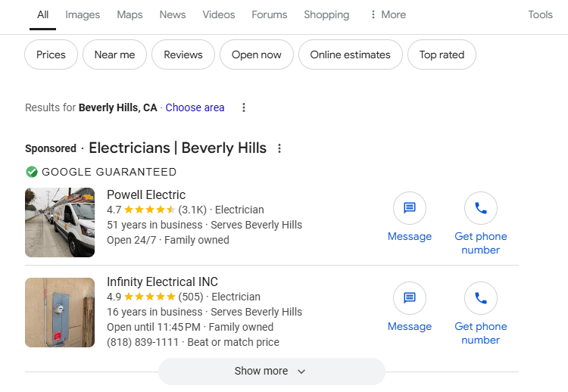
Task: Open three-dot menu next to Choose area
Action: coord(244,107)
